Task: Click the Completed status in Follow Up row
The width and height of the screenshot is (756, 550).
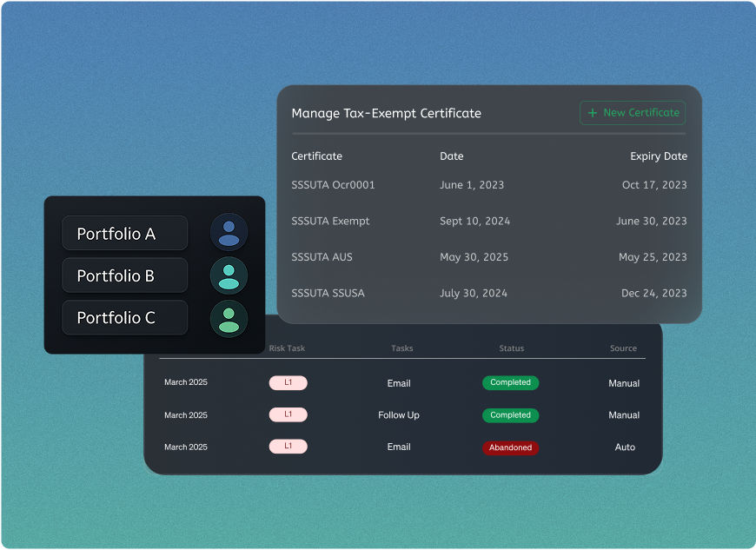Action: (511, 415)
